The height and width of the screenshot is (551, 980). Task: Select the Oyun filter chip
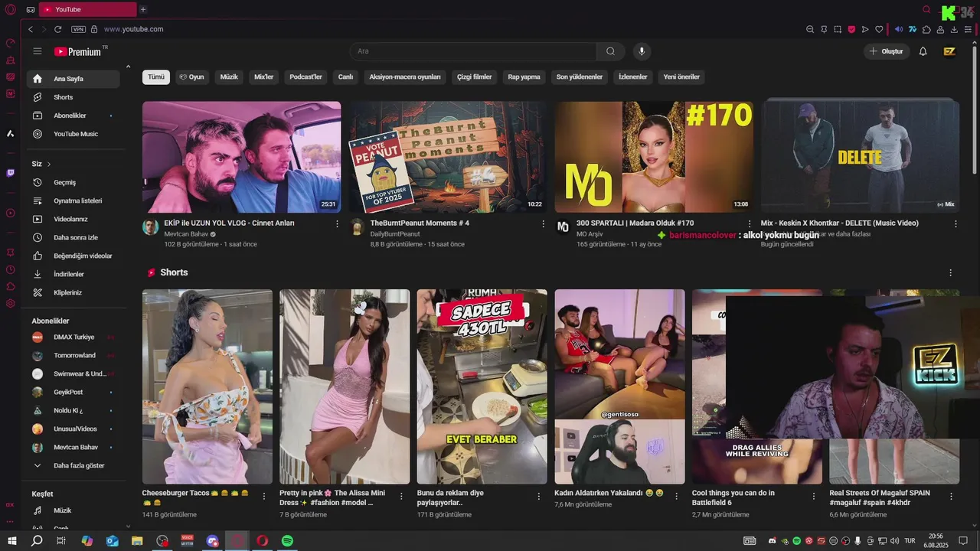tap(191, 77)
